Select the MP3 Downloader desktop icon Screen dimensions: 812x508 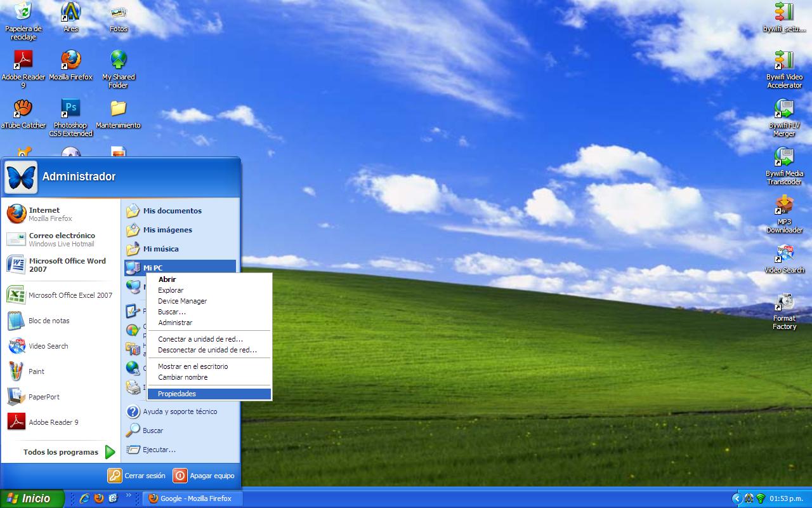(x=785, y=215)
